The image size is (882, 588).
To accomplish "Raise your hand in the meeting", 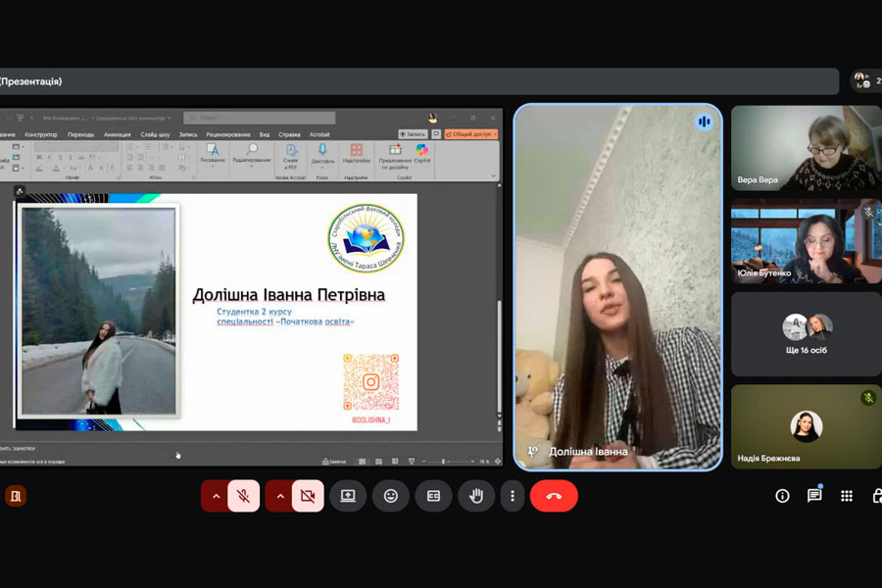I will point(476,496).
